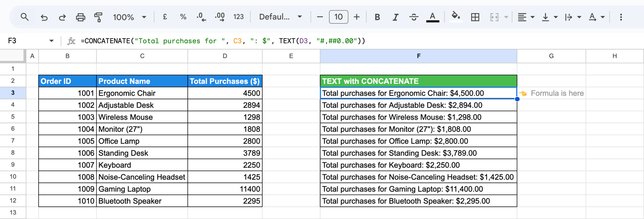The height and width of the screenshot is (219, 644).
Task: Open the 100% zoom dropdown
Action: click(130, 17)
